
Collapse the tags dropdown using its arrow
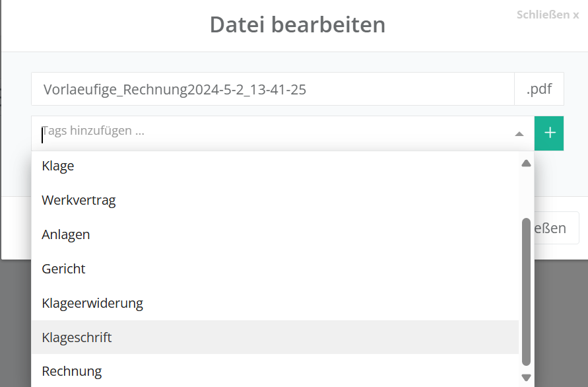(x=519, y=133)
